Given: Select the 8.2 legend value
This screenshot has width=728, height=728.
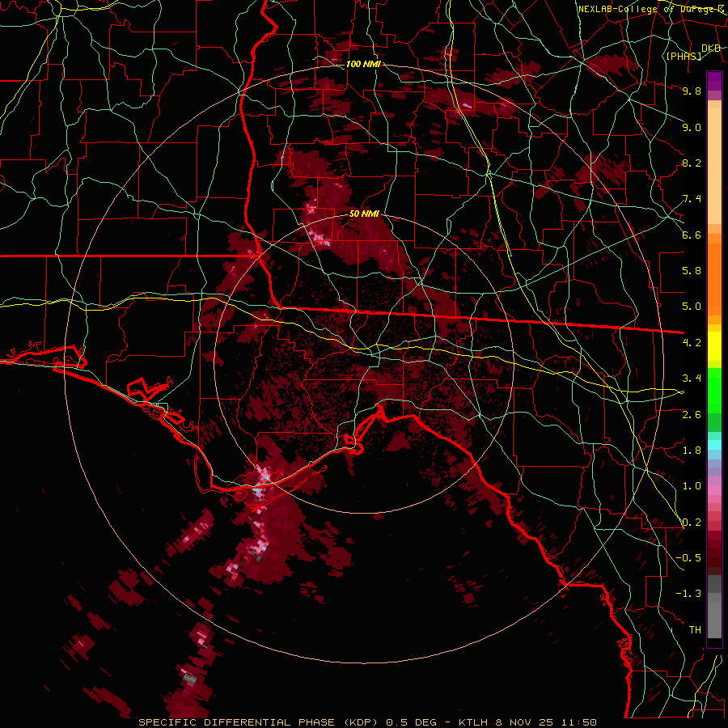Looking at the screenshot, I should pyautogui.click(x=692, y=163).
